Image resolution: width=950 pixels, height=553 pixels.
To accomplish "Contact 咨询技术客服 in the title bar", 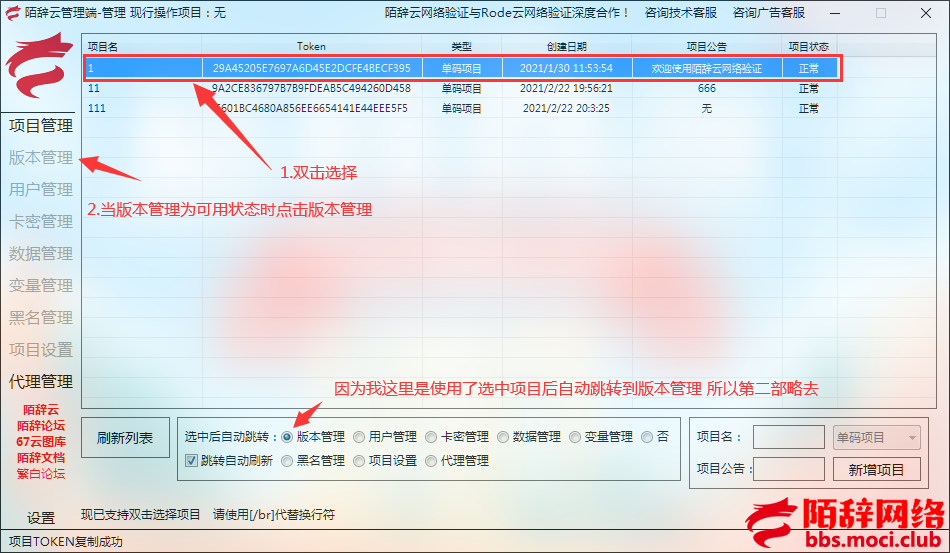I will [x=680, y=13].
